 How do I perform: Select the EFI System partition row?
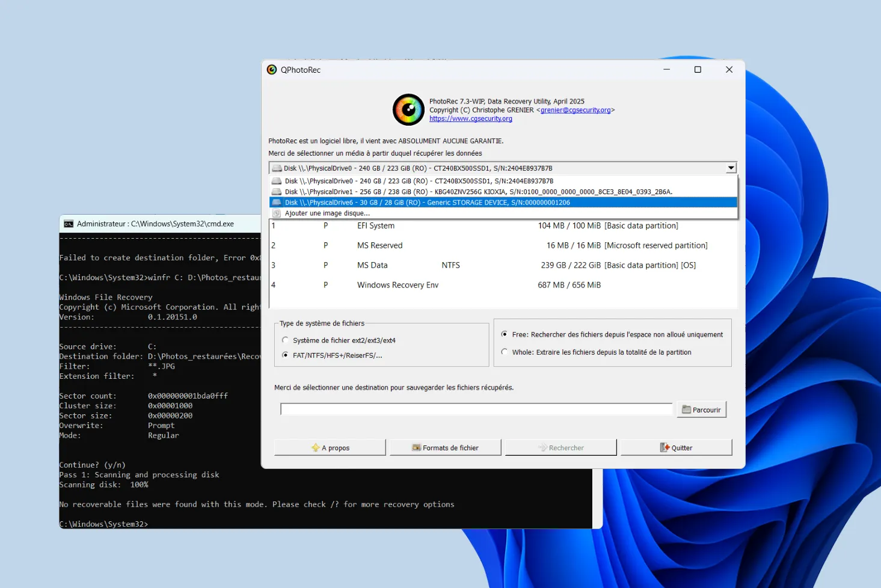point(503,226)
